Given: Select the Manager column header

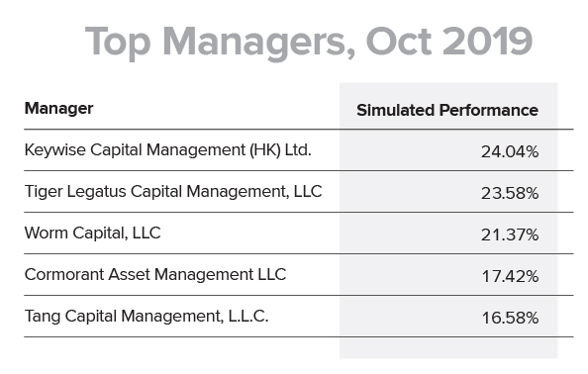Looking at the screenshot, I should 58,109.
